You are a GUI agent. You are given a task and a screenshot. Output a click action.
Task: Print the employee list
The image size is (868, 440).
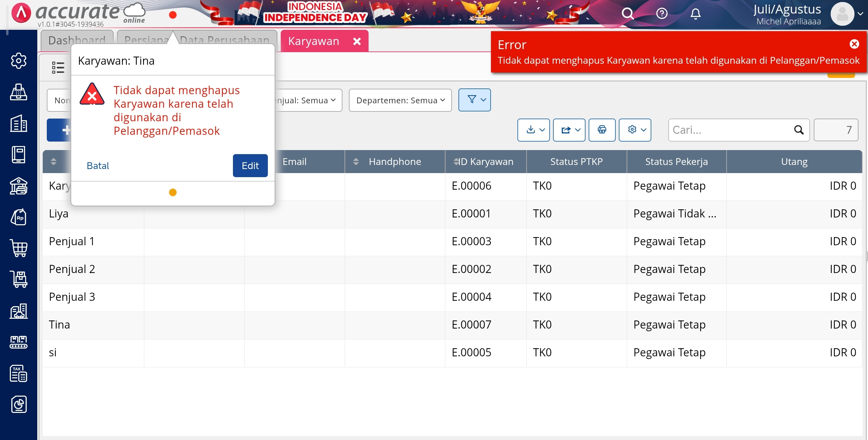602,130
